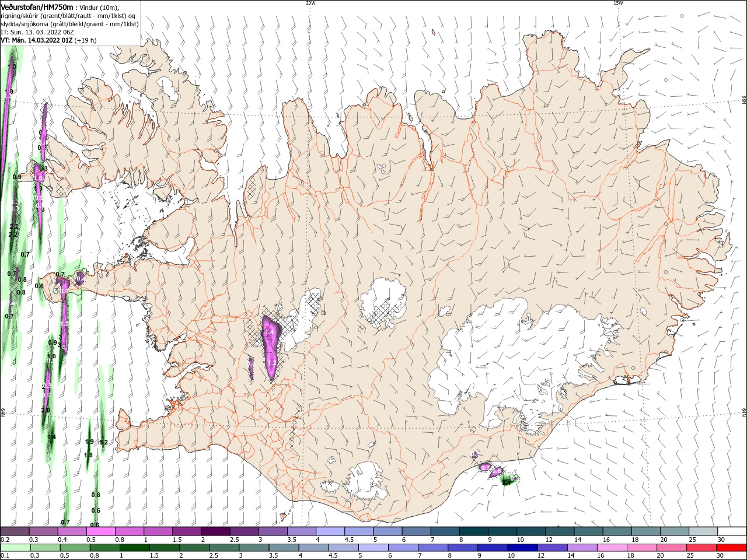Image resolution: width=747 pixels, height=560 pixels.
Task: Click the 2.0 precipitation value off the west coast
Action: [x=46, y=410]
